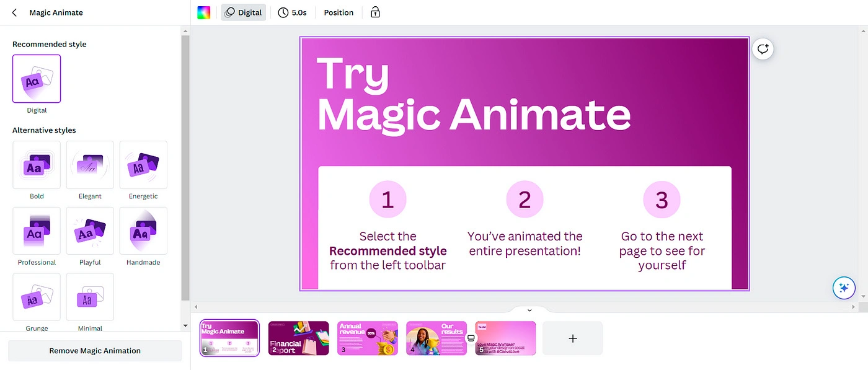
Task: Open the Digital animation button in toolbar
Action: [244, 12]
